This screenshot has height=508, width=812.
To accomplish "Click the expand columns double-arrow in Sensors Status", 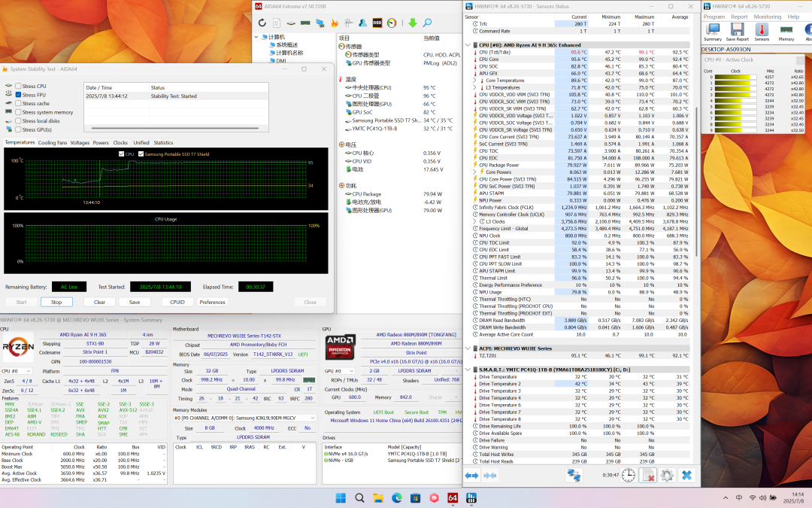I will click(x=471, y=476).
